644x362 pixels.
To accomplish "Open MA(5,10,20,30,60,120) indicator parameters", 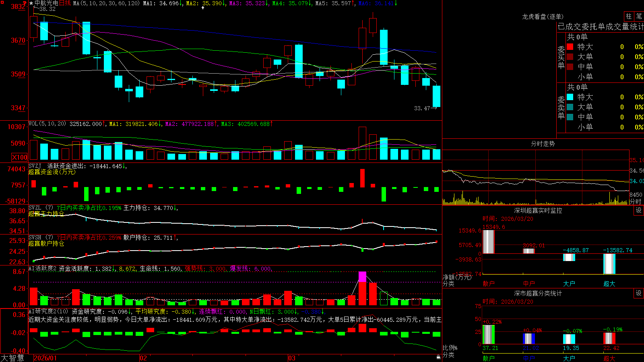I will click(x=106, y=3).
